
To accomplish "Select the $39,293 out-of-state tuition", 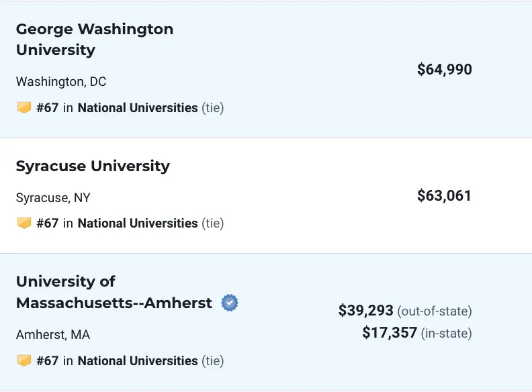I will [x=365, y=310].
